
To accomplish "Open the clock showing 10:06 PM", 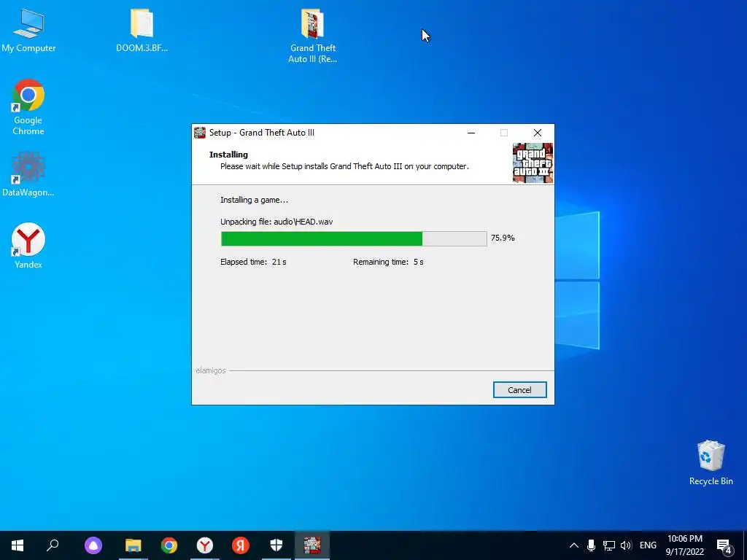I will pyautogui.click(x=684, y=545).
